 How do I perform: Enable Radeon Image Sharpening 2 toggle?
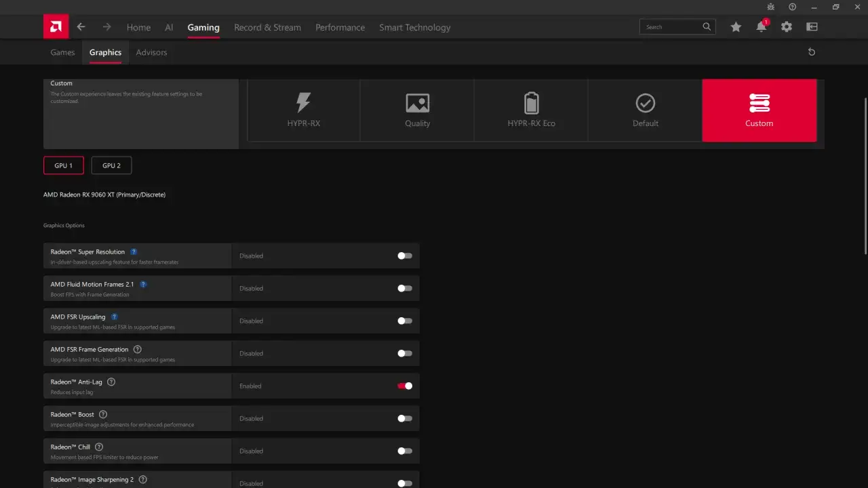click(405, 483)
